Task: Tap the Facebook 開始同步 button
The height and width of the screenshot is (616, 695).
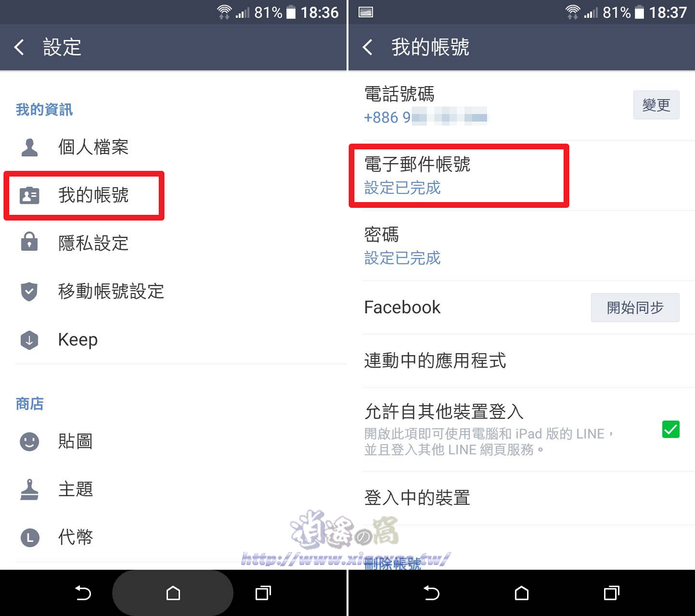Action: click(635, 307)
